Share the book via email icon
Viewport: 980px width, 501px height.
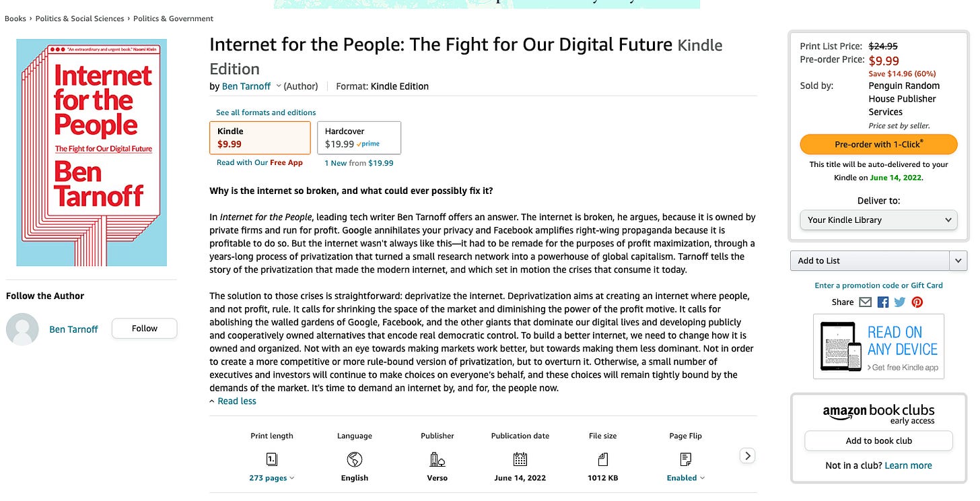click(866, 302)
